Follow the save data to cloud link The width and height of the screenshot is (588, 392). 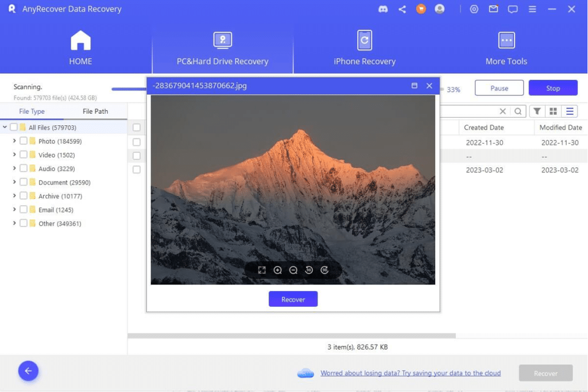point(411,373)
